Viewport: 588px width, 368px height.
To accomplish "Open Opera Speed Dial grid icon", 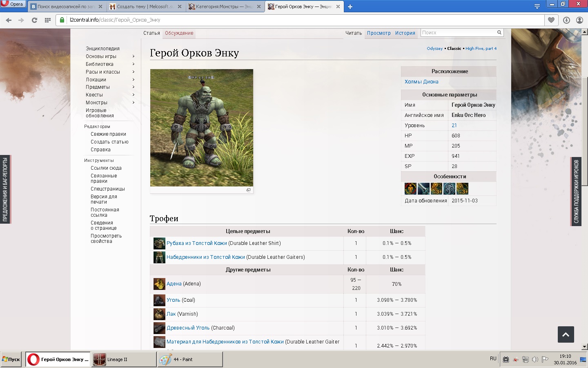I will 48,20.
